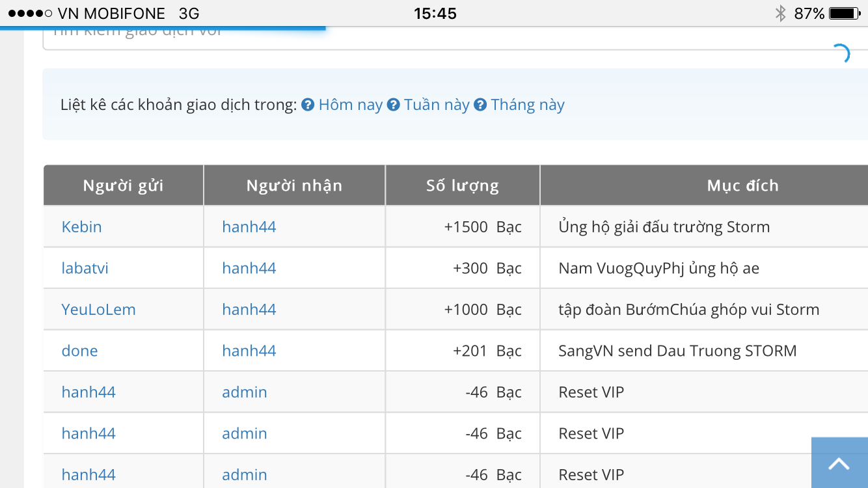The height and width of the screenshot is (488, 868).
Task: Select the sender named done
Action: 79,351
